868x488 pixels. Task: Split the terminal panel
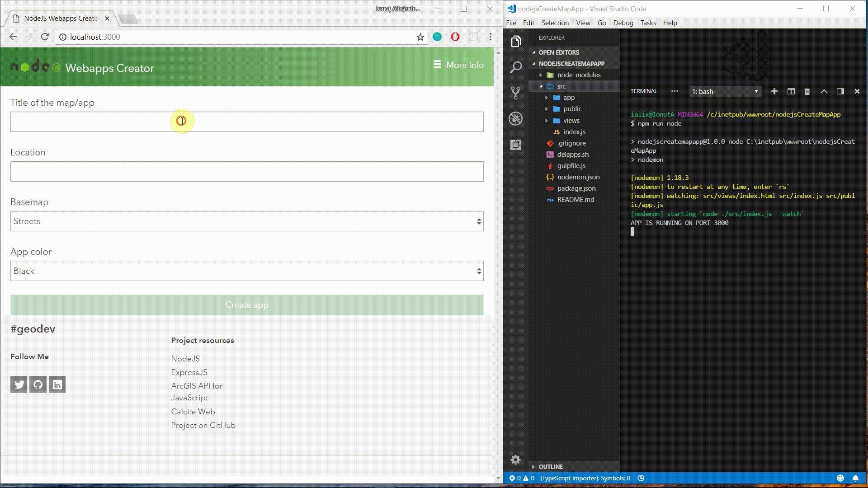pyautogui.click(x=791, y=91)
